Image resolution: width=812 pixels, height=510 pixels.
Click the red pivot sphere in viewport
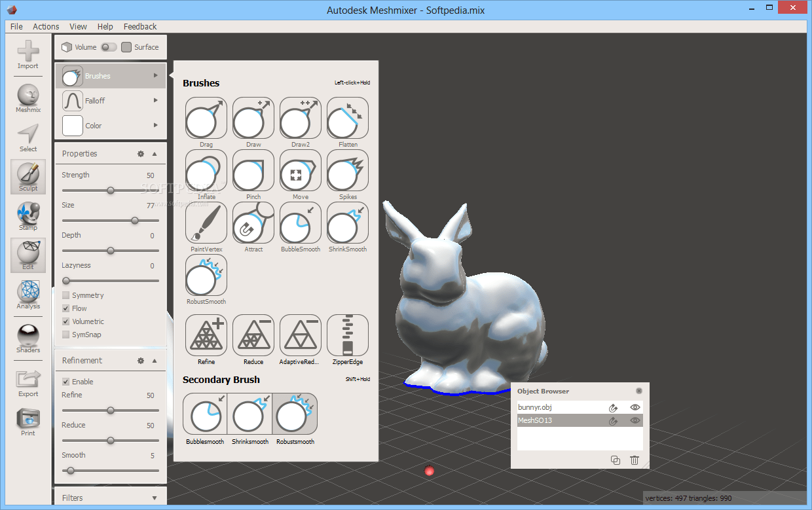(x=430, y=471)
